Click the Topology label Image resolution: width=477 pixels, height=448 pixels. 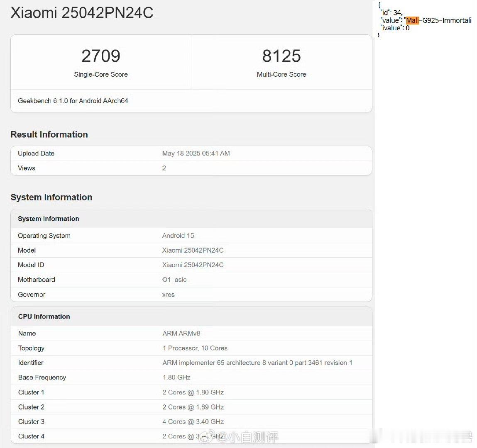coord(31,348)
